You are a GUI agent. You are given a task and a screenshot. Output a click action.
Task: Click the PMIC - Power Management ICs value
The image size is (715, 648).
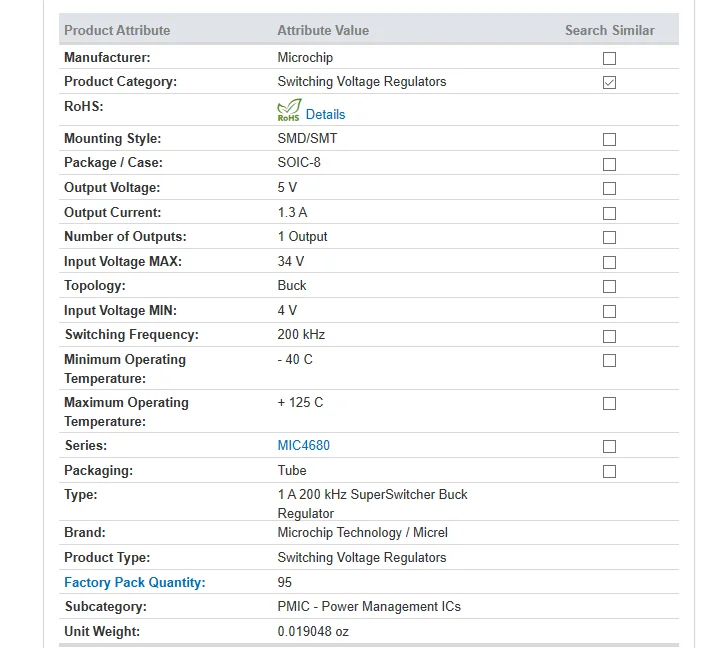369,607
